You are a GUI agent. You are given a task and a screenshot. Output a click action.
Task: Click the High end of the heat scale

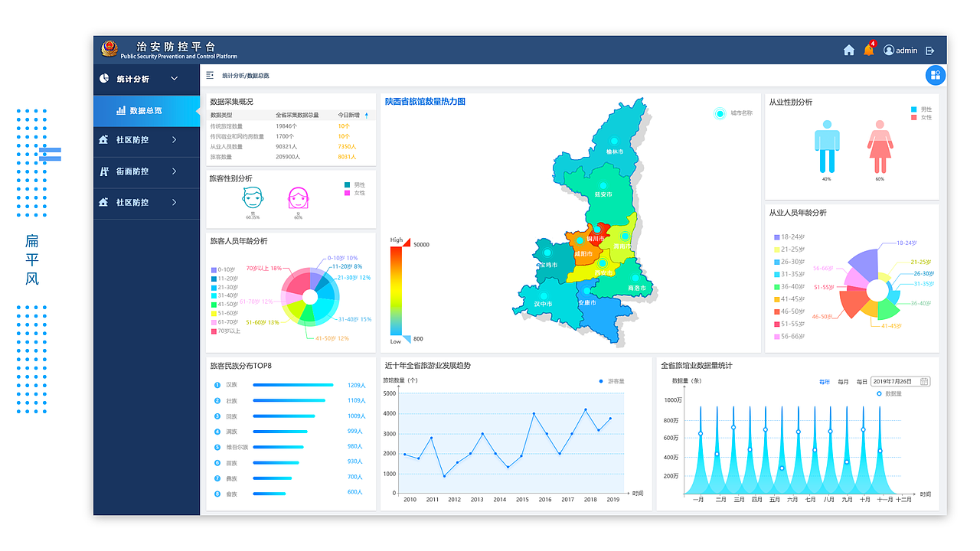396,240
